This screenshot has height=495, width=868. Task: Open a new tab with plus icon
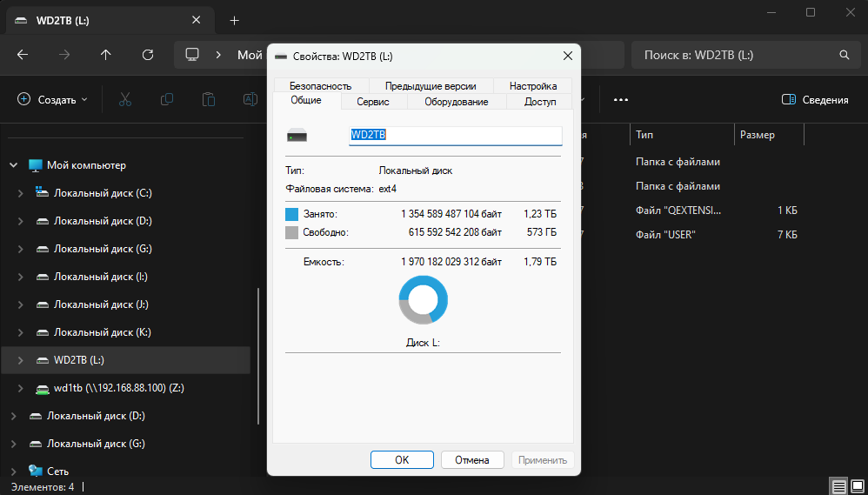point(234,20)
